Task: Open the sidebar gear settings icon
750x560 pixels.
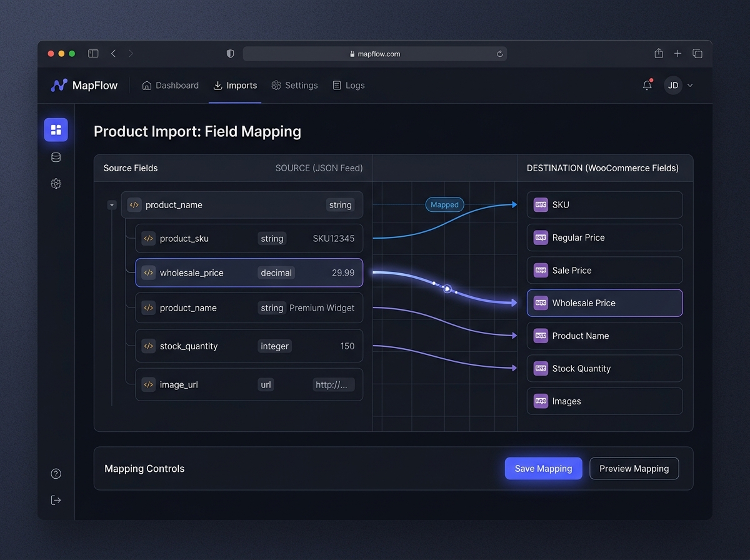Action: click(56, 184)
